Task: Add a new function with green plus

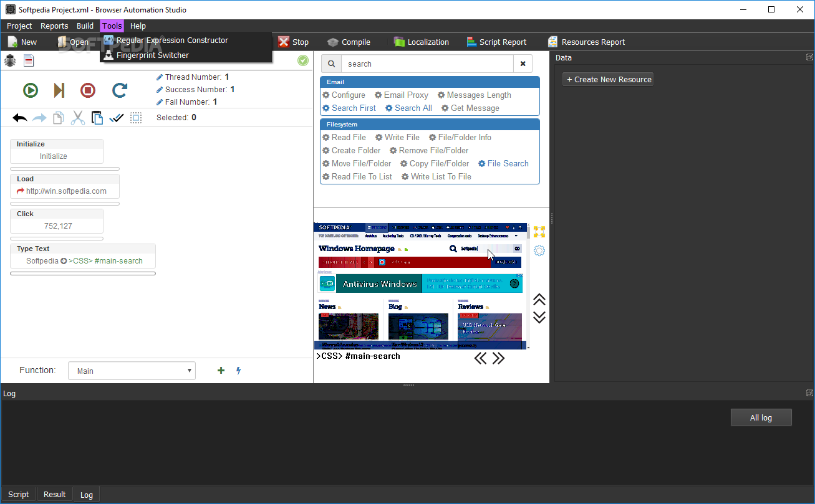Action: coord(221,371)
